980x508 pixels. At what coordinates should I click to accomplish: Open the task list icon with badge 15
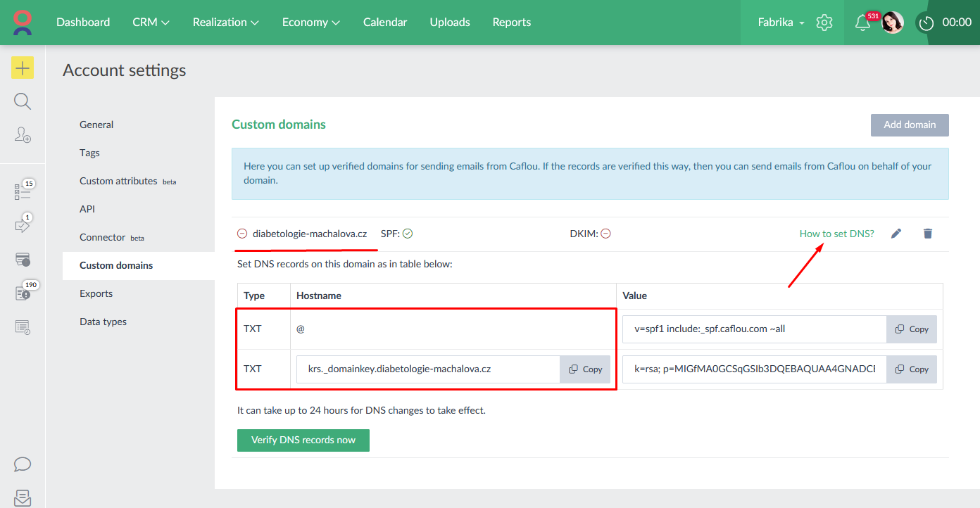coord(23,191)
